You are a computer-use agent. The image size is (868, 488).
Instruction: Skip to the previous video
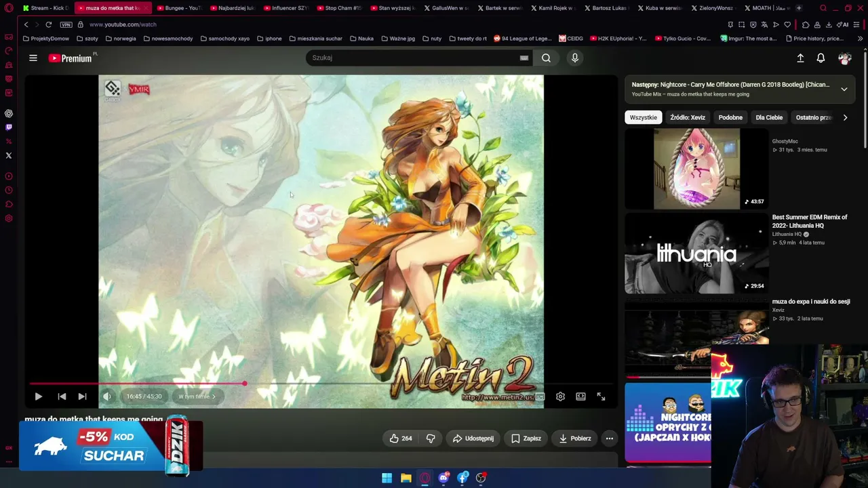62,396
